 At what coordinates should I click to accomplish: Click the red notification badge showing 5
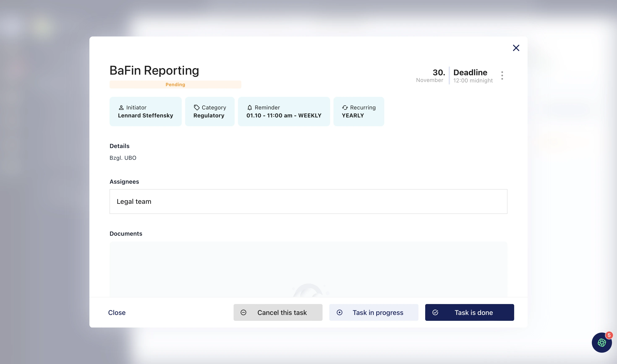609,335
